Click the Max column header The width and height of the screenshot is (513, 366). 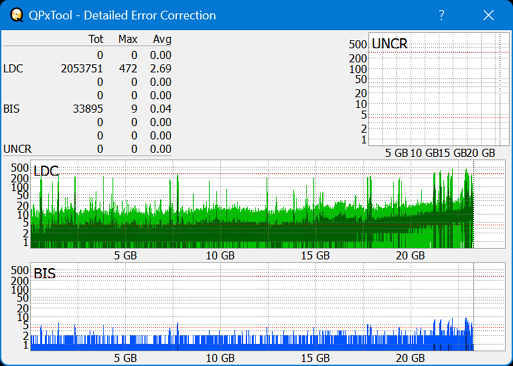128,39
